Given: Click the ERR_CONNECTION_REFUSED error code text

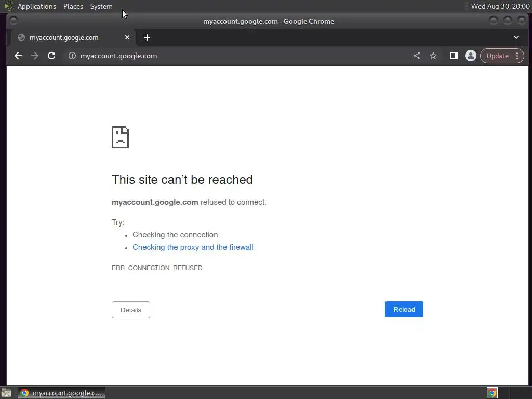Looking at the screenshot, I should click(157, 268).
